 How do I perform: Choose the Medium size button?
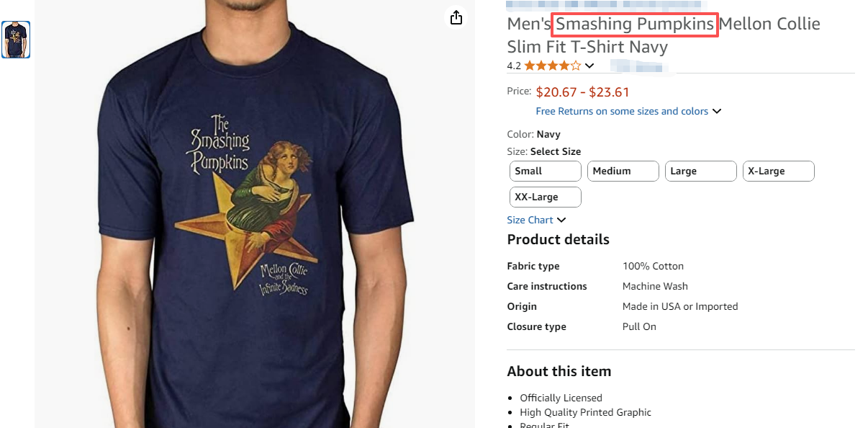point(623,171)
